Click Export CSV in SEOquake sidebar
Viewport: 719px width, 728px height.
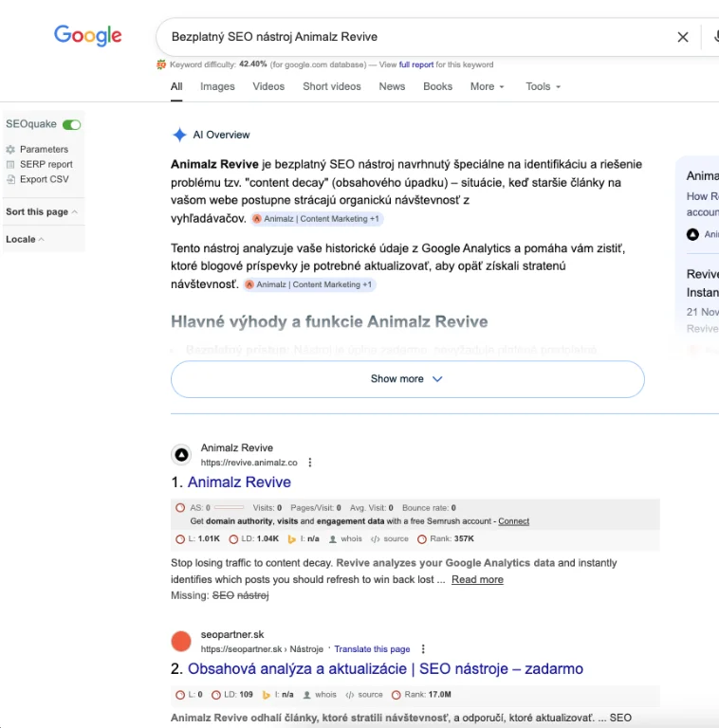(x=44, y=179)
